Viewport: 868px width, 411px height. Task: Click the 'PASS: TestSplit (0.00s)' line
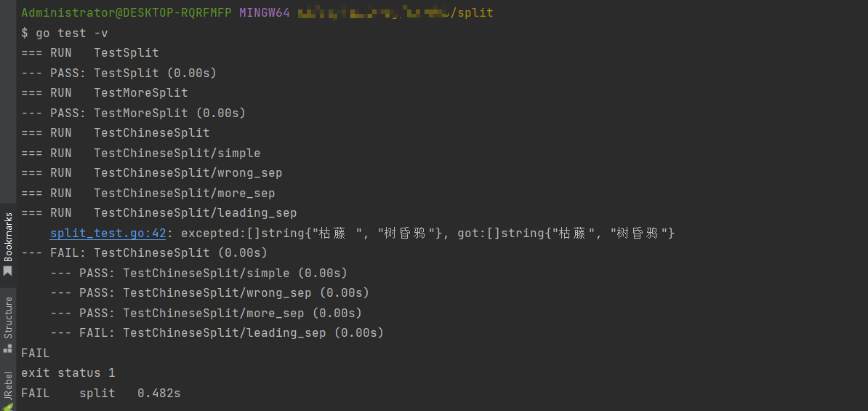pyautogui.click(x=118, y=73)
